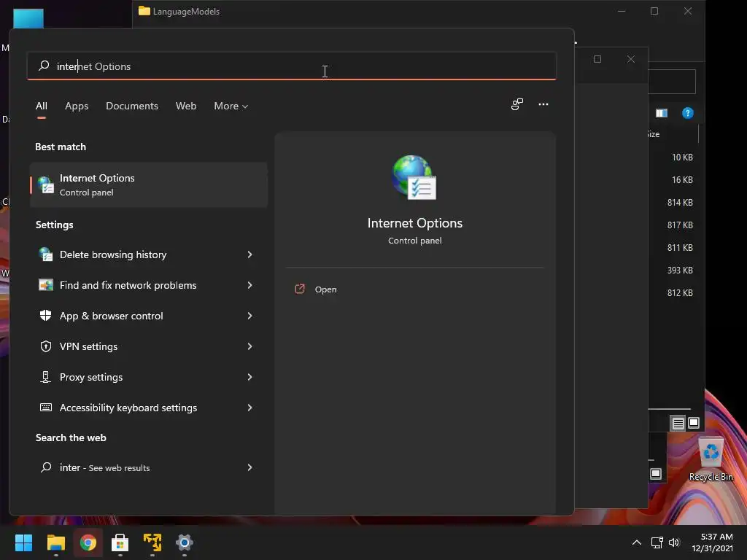Switch LanguageModels window to large icons view

[694, 423]
